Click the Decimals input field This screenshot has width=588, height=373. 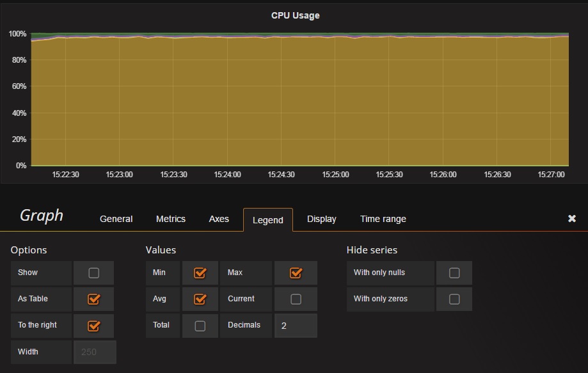pos(296,326)
